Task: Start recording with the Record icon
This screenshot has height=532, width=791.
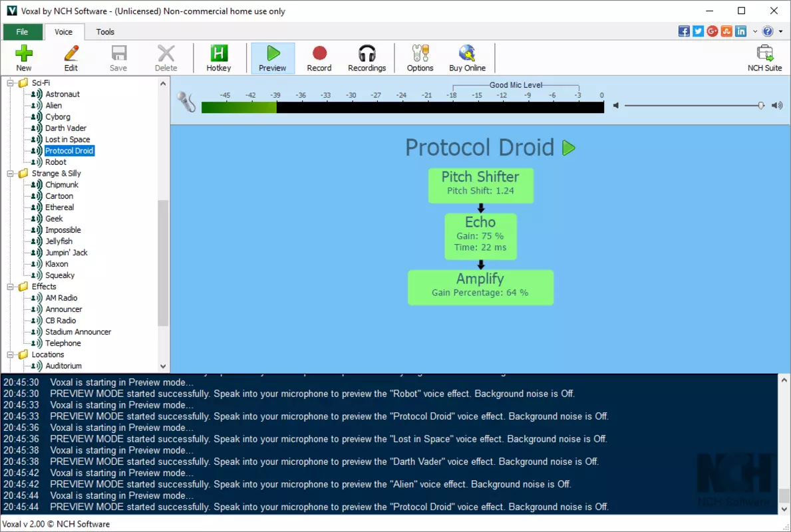Action: coord(319,53)
